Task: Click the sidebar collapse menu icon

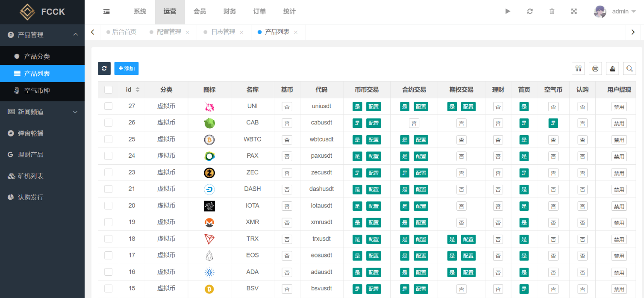Action: pos(106,12)
